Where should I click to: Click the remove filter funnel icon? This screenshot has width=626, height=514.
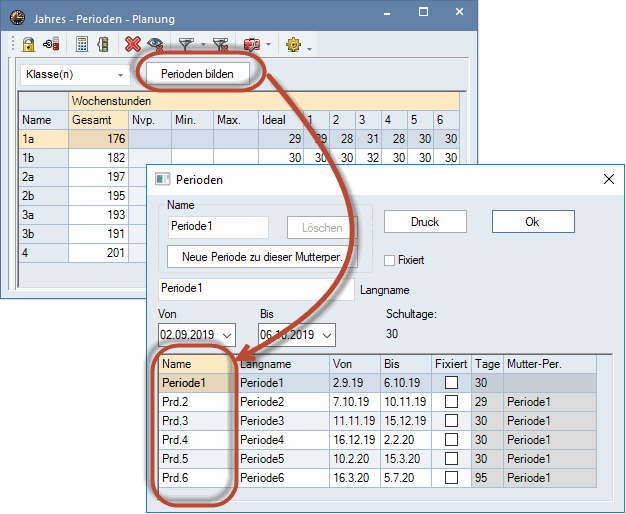click(x=220, y=44)
